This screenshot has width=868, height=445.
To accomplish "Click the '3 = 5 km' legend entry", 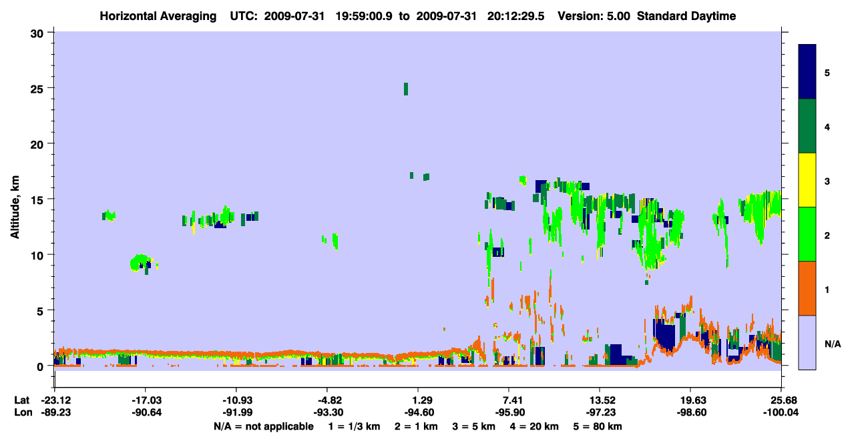I will pyautogui.click(x=475, y=426).
